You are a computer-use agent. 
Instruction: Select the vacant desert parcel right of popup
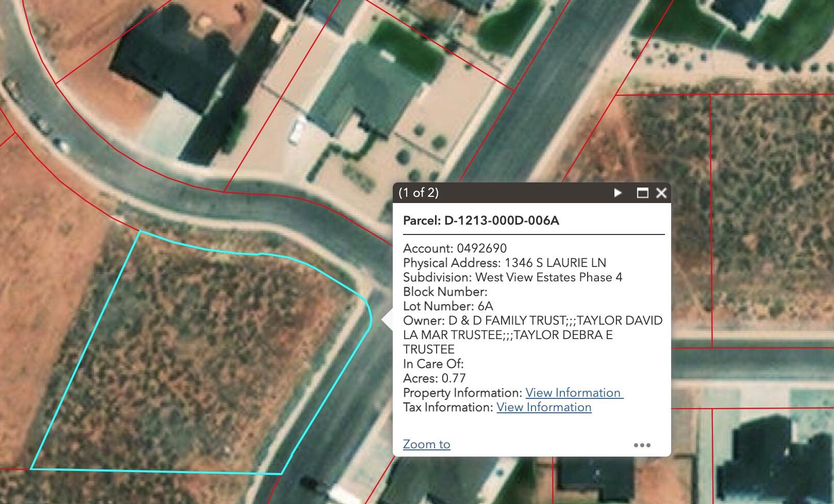pyautogui.click(x=763, y=216)
